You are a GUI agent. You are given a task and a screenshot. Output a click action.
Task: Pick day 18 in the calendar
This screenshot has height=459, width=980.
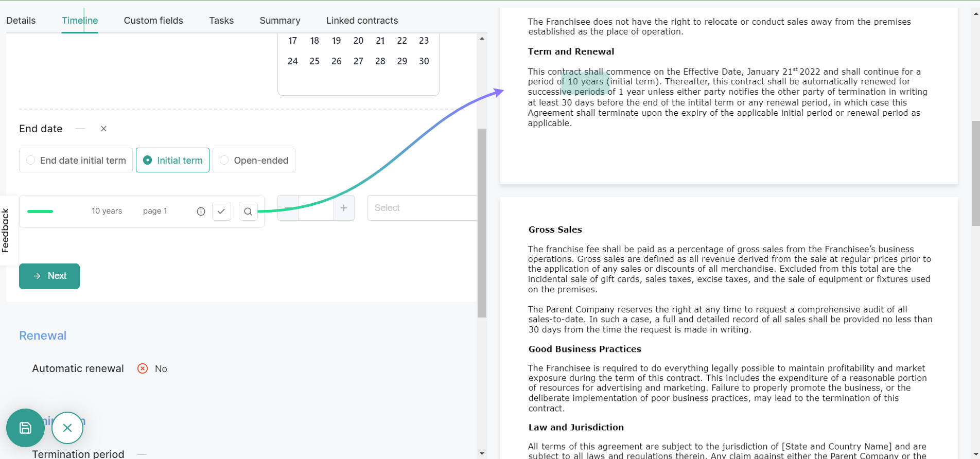pos(314,41)
